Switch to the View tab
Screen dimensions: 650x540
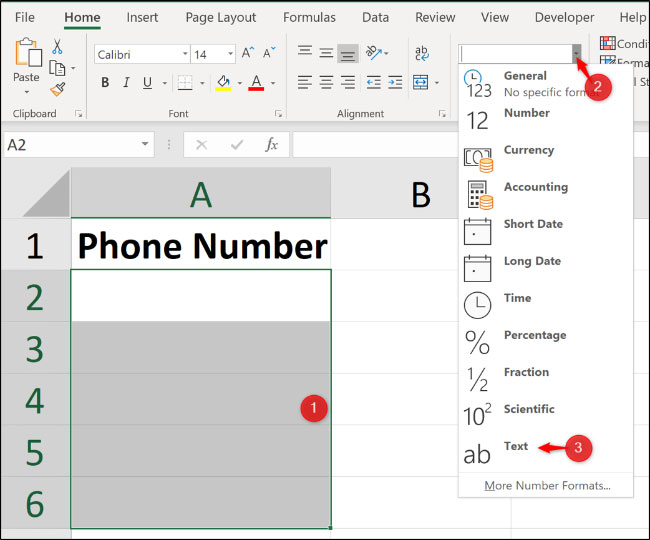click(495, 17)
